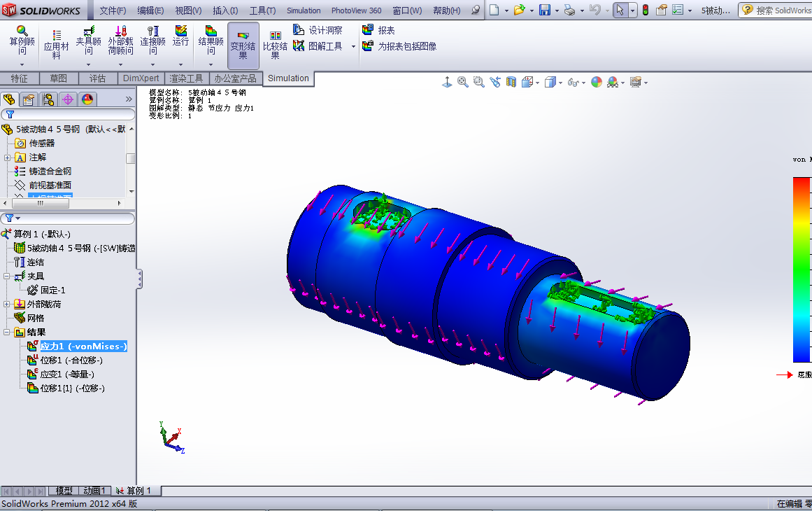Click the Save icon
Viewport: 812px width, 511px height.
(x=545, y=10)
